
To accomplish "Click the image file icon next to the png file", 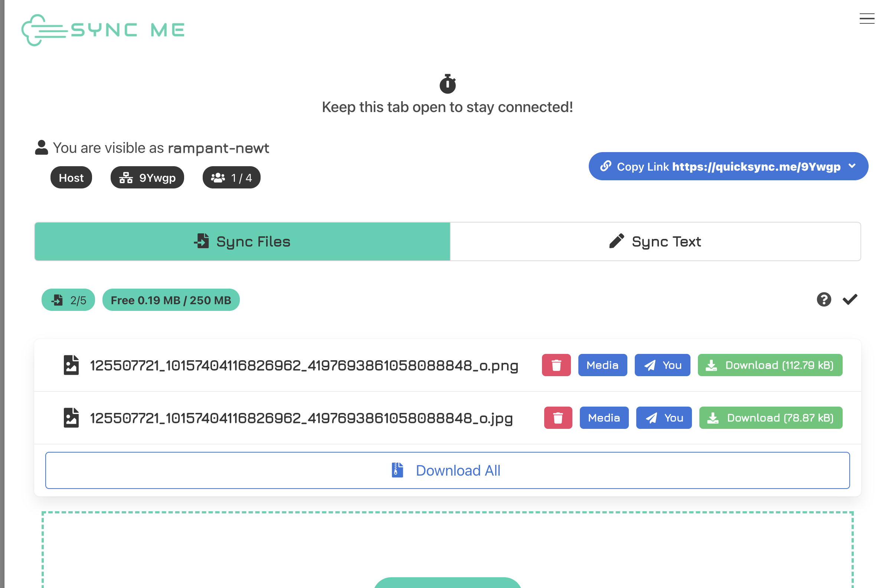I will point(71,365).
